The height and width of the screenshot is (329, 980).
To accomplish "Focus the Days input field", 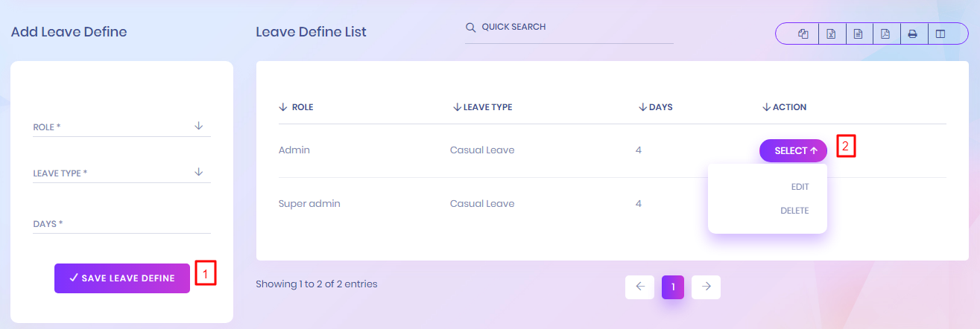I will (x=121, y=223).
